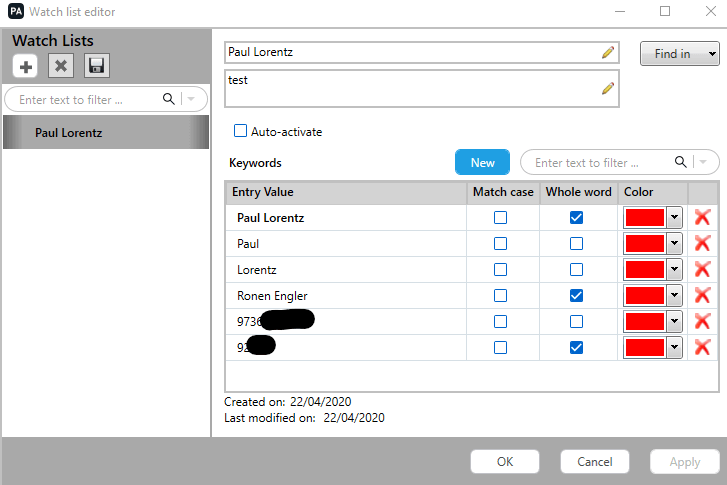Viewport: 727px width, 485px height.
Task: Click the New keyword button
Action: click(x=482, y=162)
